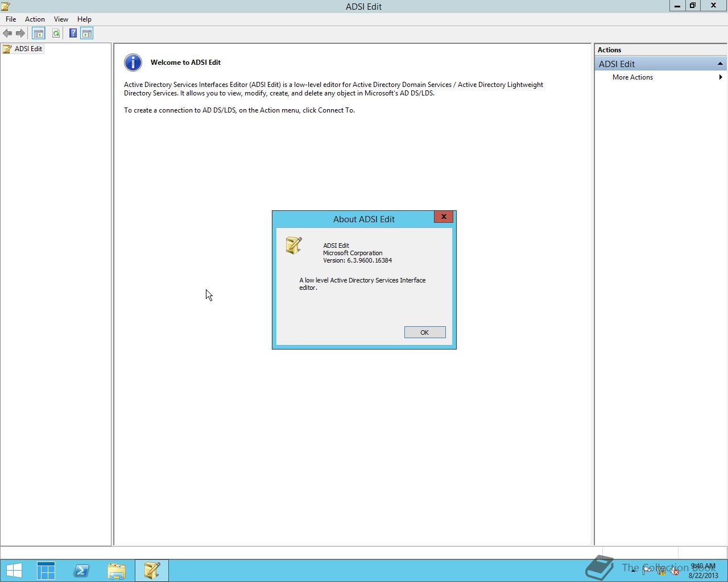
Task: Collapse the ADSI Edit actions section
Action: point(720,64)
